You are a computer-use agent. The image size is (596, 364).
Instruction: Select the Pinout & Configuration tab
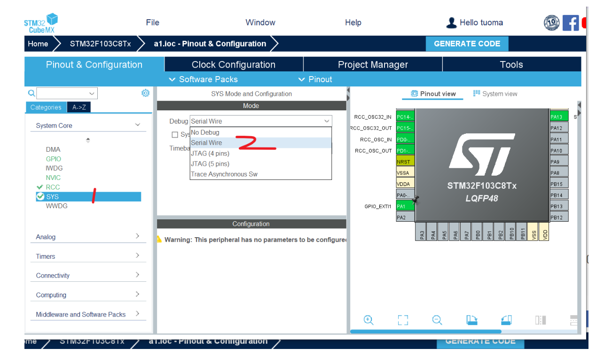94,64
